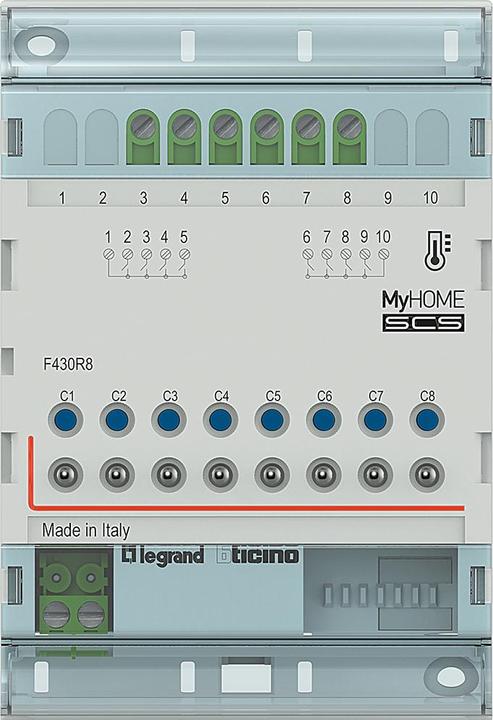The image size is (493, 720).
Task: Push the blue C5 button
Action: (272, 419)
